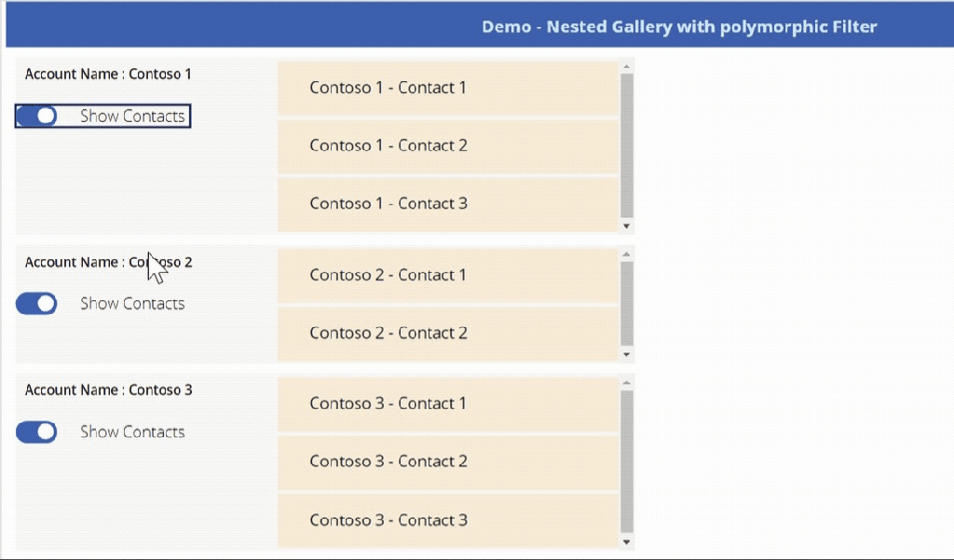Toggle Show Contacts for Contoso 3
This screenshot has height=560, width=954.
pos(36,431)
